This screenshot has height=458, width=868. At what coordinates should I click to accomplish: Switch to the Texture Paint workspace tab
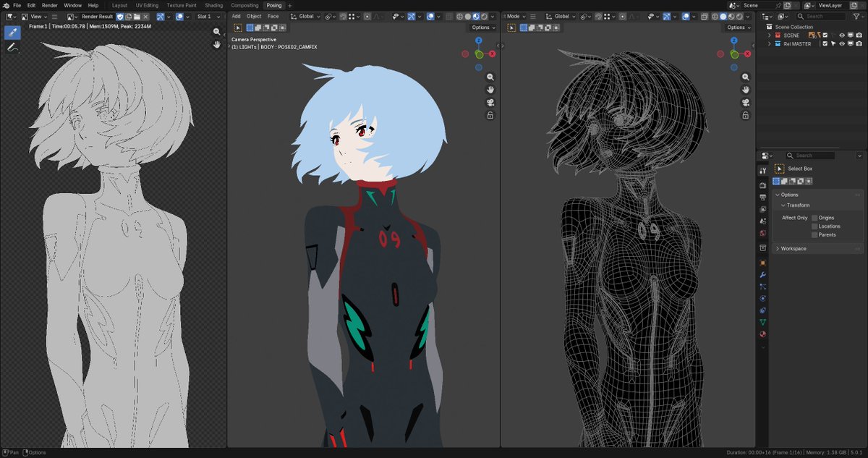click(182, 5)
